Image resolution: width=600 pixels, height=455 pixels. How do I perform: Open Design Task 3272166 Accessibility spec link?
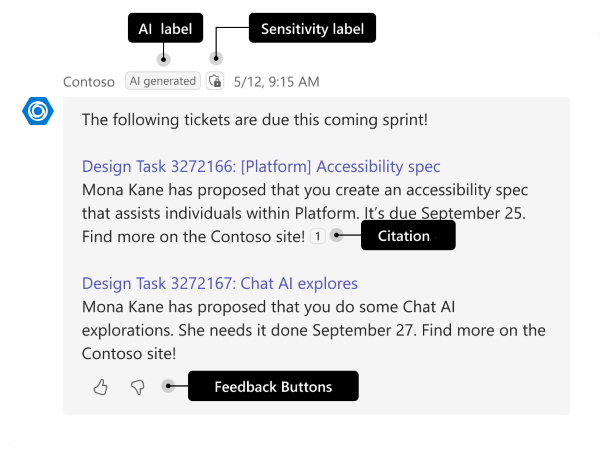[x=261, y=166]
